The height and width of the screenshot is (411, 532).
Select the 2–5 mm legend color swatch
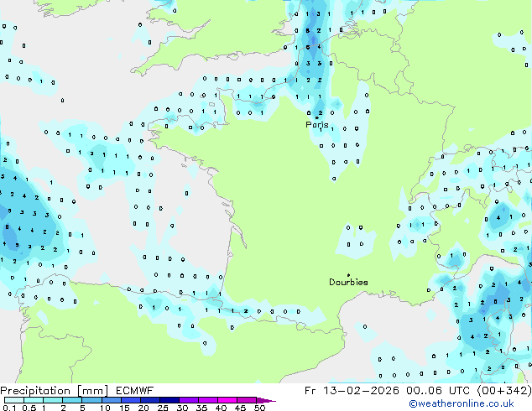coord(72,400)
